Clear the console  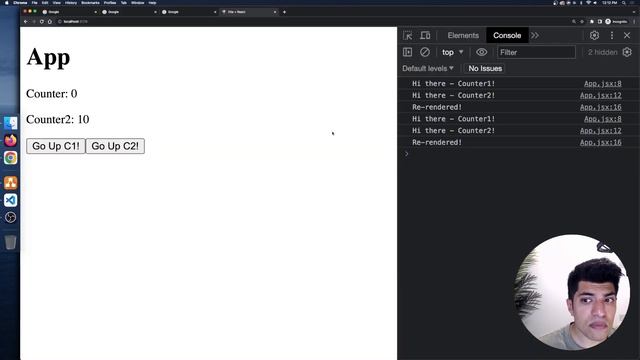(x=425, y=52)
